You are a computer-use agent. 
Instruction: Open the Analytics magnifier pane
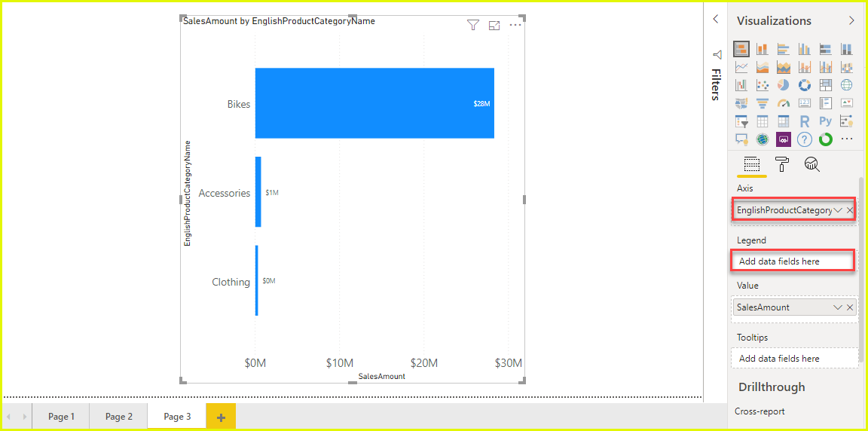[811, 164]
